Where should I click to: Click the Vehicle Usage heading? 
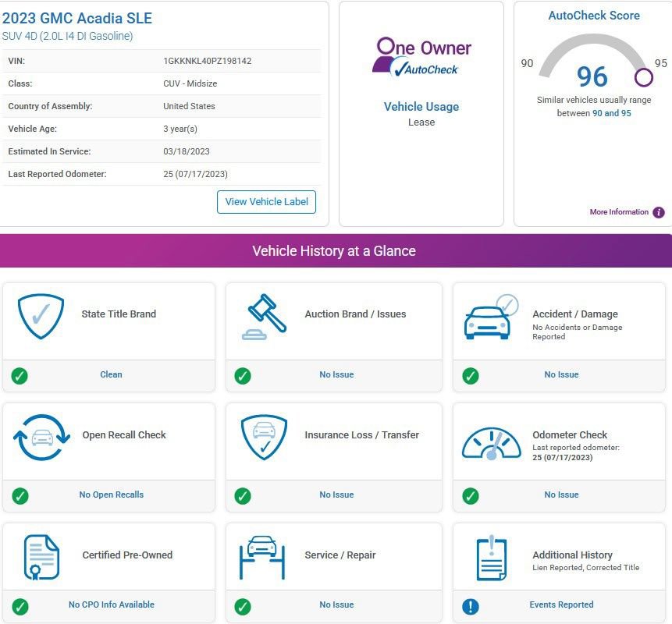[421, 107]
